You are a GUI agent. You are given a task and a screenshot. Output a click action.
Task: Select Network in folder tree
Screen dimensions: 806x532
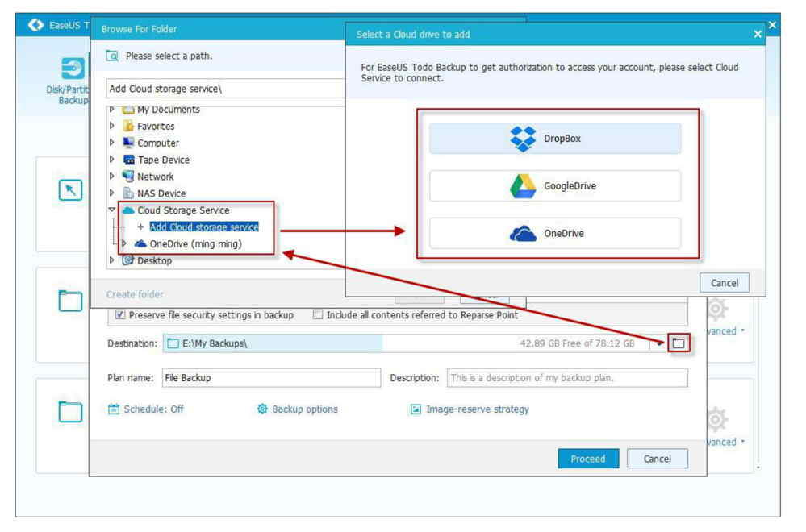click(155, 177)
